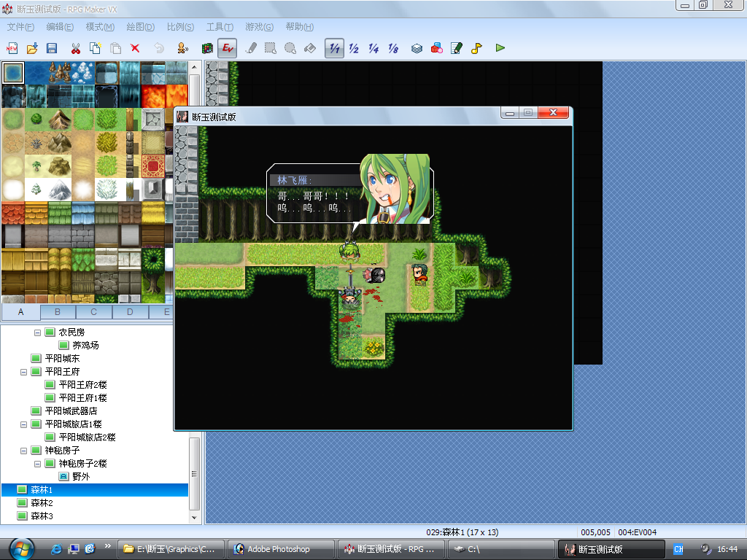This screenshot has width=747, height=560.
Task: Start playtest with the green play arrow
Action: (500, 48)
